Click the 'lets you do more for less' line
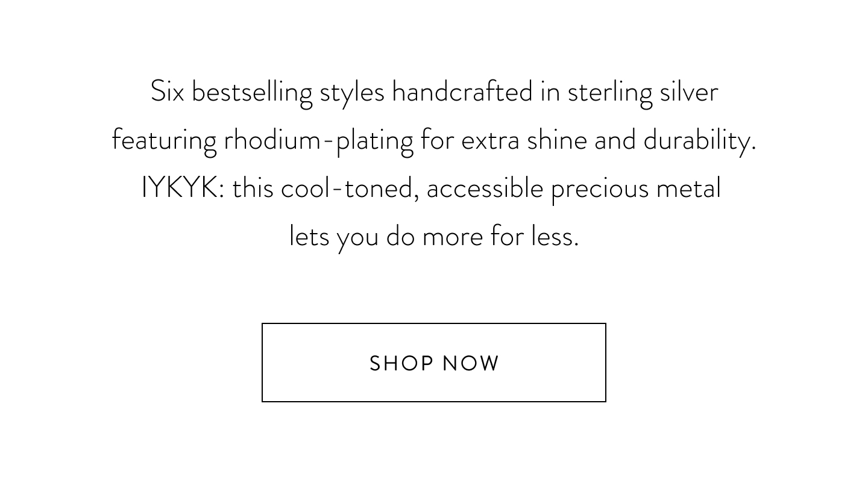868x480 pixels. tap(434, 237)
